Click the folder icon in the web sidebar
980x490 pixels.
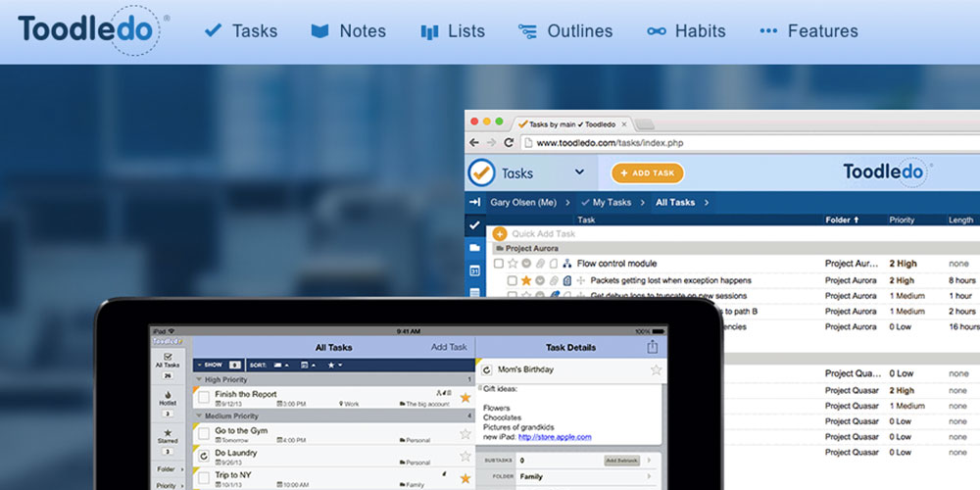pyautogui.click(x=474, y=248)
